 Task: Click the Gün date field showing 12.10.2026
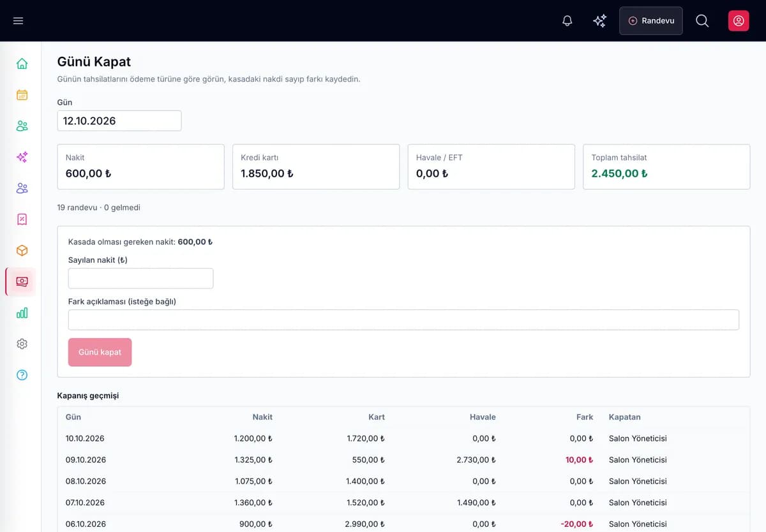(119, 121)
